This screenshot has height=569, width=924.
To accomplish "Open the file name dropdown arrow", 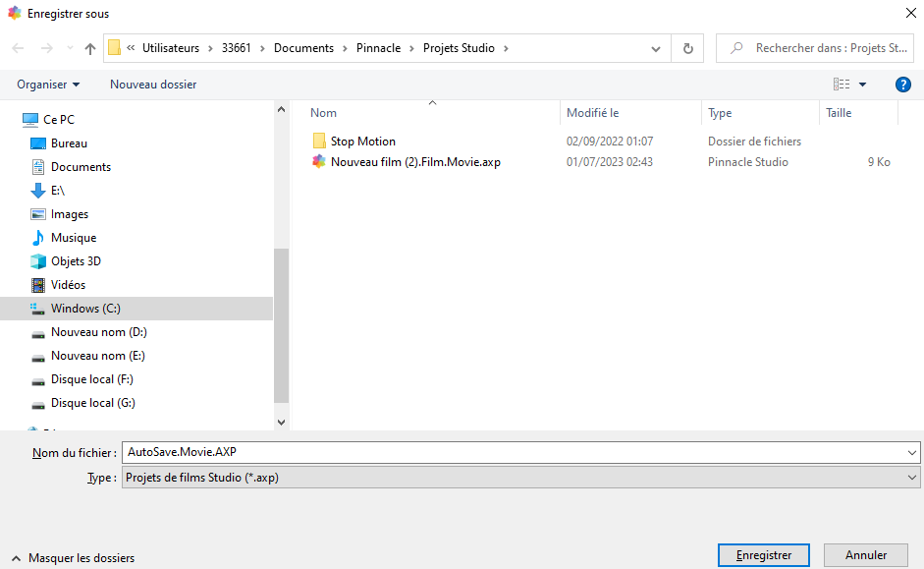I will click(x=911, y=453).
